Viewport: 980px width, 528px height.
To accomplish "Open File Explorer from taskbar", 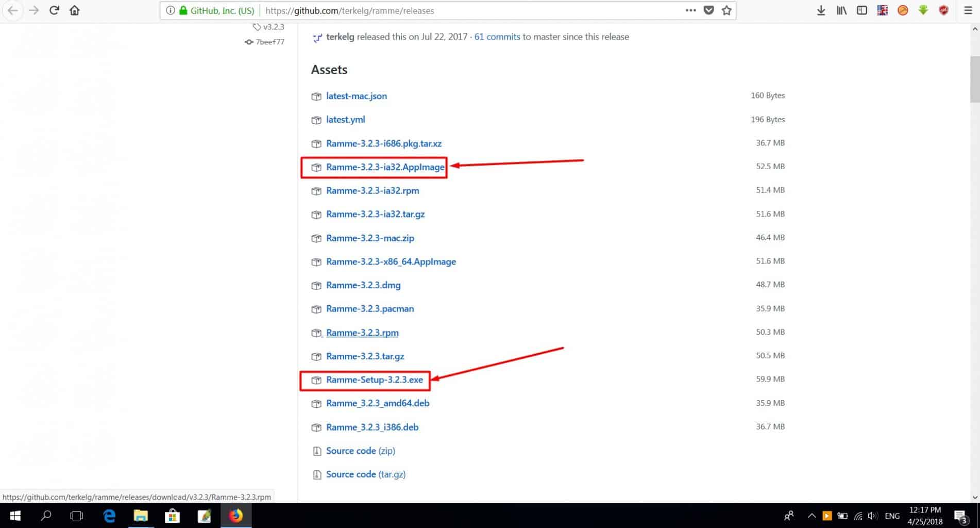I will click(x=141, y=516).
